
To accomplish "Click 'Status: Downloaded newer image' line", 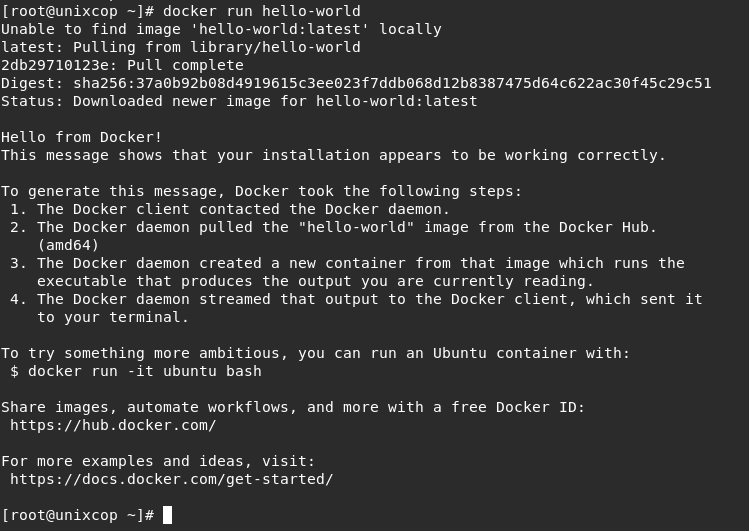I will click(239, 101).
